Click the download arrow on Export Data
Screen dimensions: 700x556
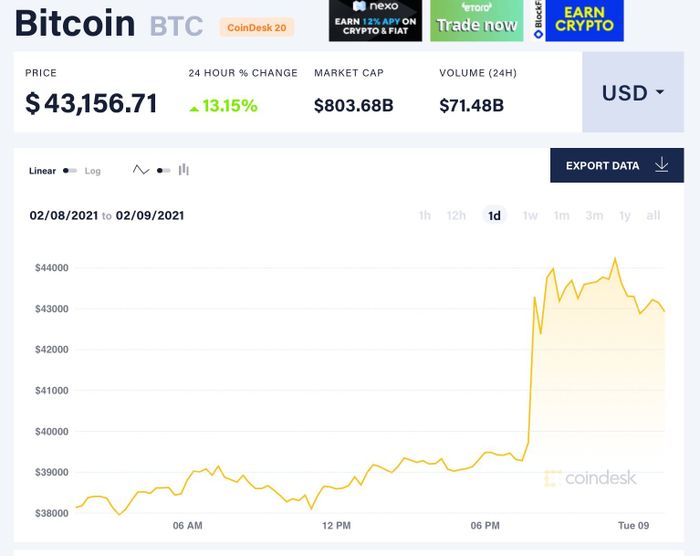point(662,165)
